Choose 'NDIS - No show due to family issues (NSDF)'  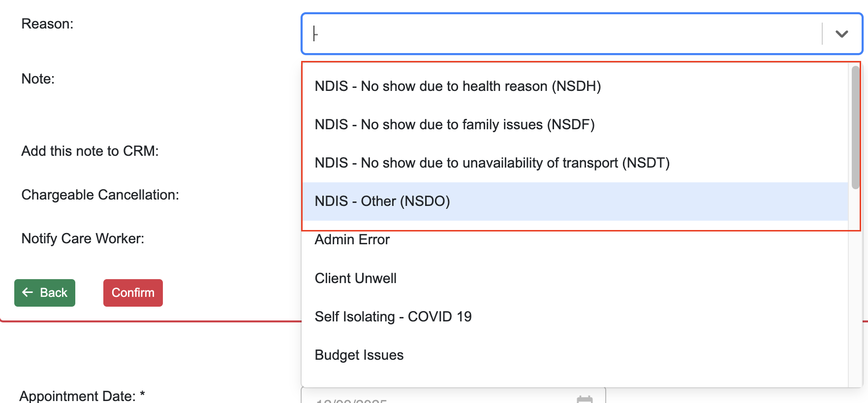pos(454,125)
